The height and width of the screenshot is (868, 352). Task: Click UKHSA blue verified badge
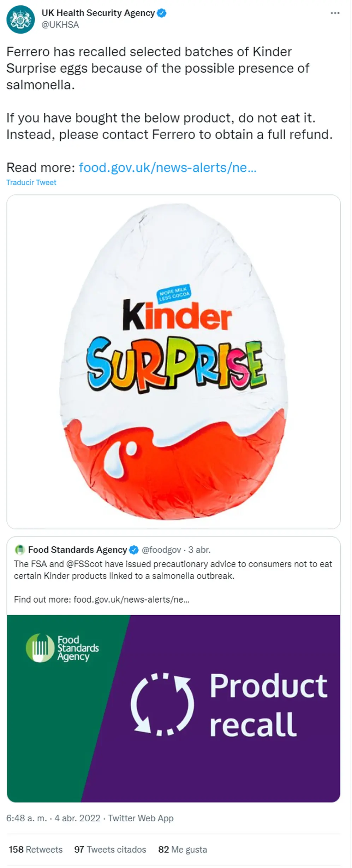(x=162, y=13)
